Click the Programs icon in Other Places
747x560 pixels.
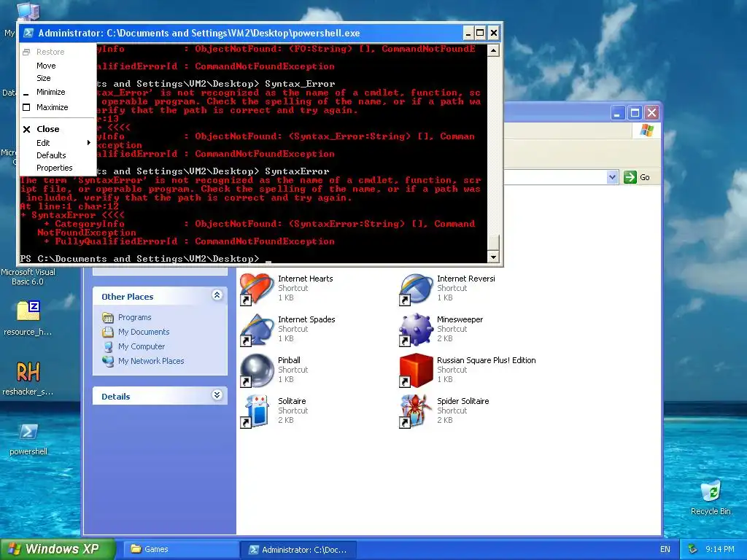point(108,318)
